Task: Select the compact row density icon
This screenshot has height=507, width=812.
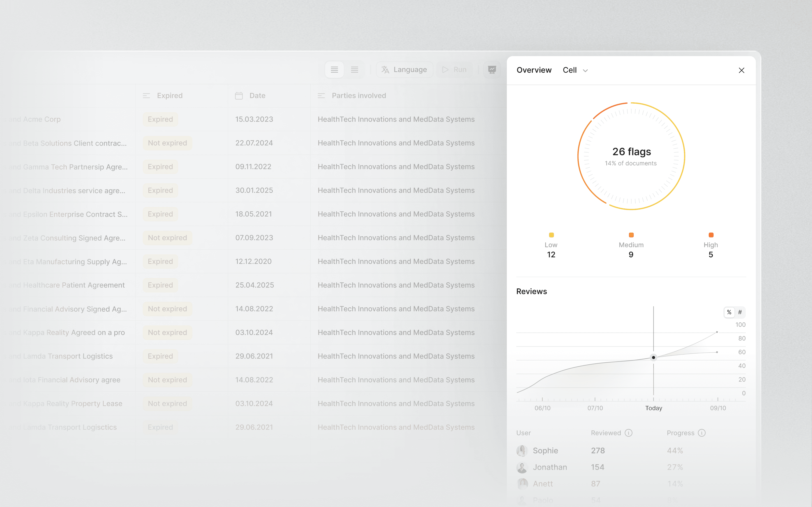Action: pos(354,70)
